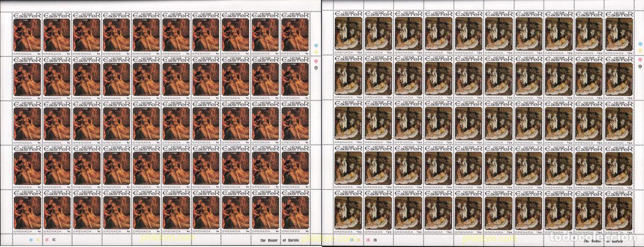644x247 pixels.
Task: Click the yellow color check mark on orange sheet margin
Action: pyautogui.click(x=316, y=52)
